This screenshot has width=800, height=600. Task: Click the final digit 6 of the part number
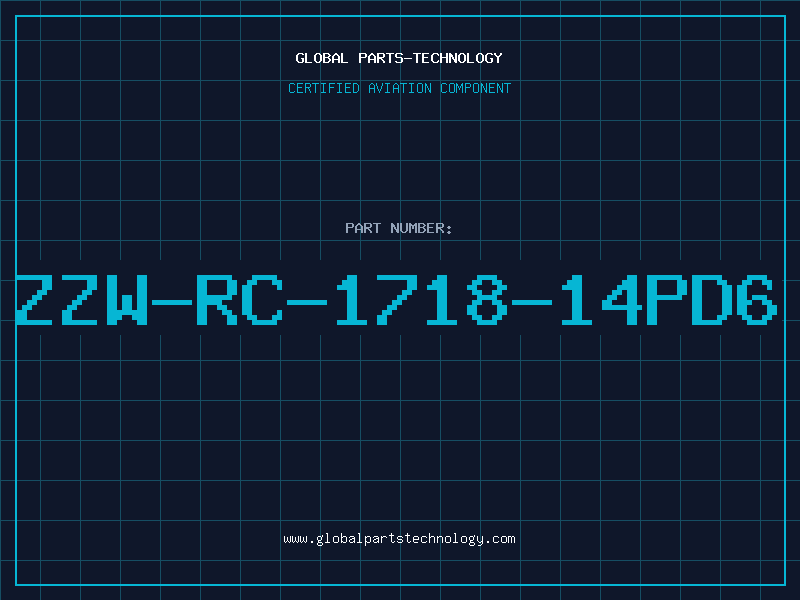757,300
